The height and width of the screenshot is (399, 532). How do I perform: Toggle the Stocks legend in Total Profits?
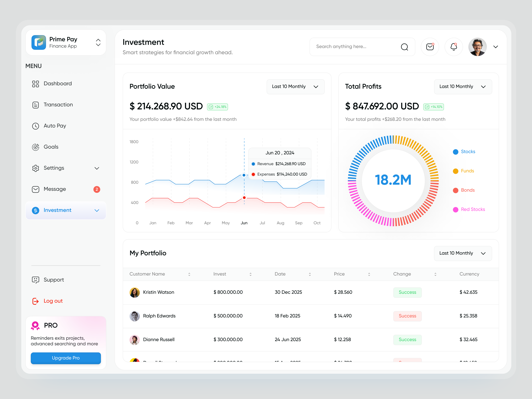tap(464, 151)
